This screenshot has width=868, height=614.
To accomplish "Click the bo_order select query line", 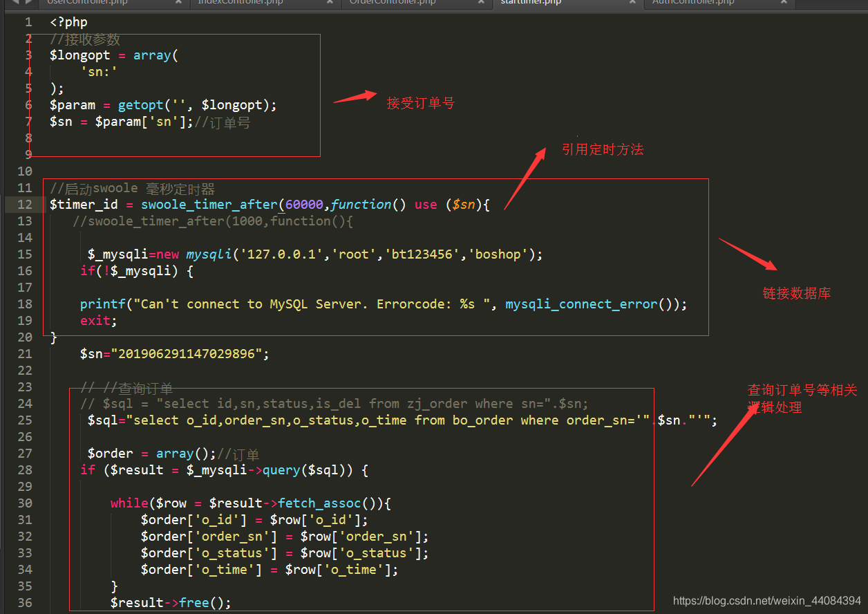I will click(403, 420).
